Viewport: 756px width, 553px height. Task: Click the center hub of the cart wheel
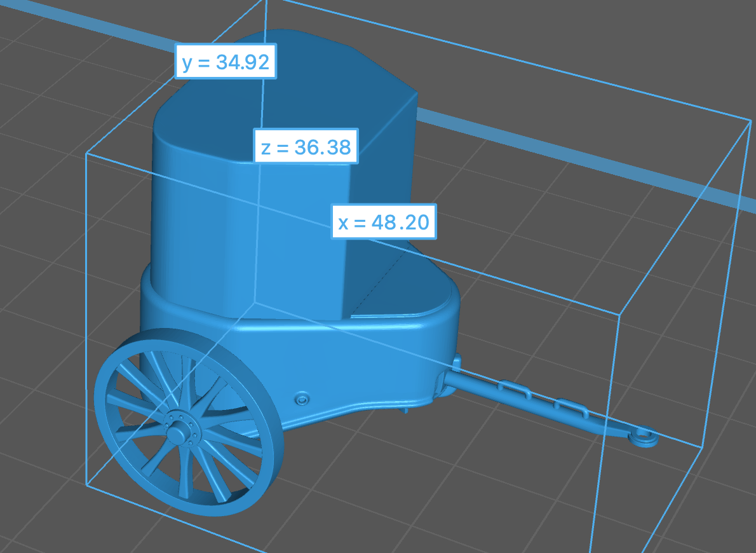pyautogui.click(x=177, y=434)
